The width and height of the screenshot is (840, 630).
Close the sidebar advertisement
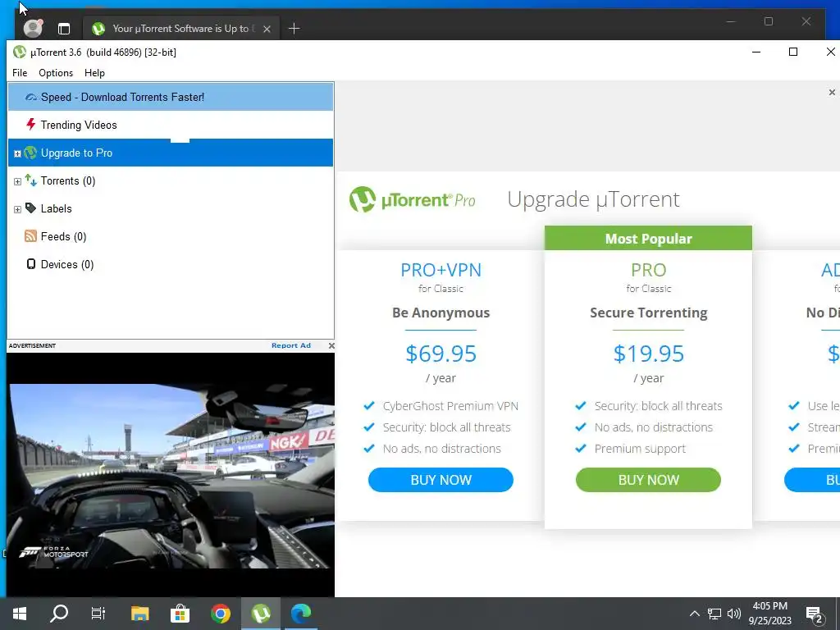pos(331,345)
